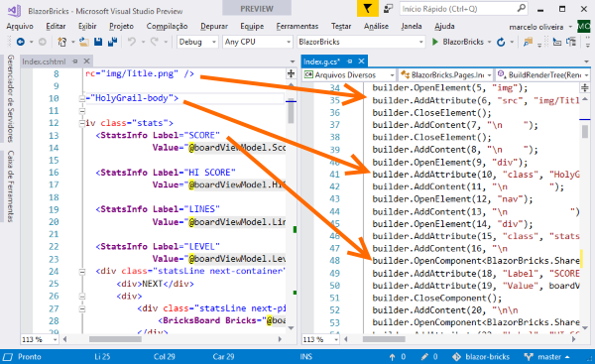Collapse the stats div at line 12

[x=82, y=123]
